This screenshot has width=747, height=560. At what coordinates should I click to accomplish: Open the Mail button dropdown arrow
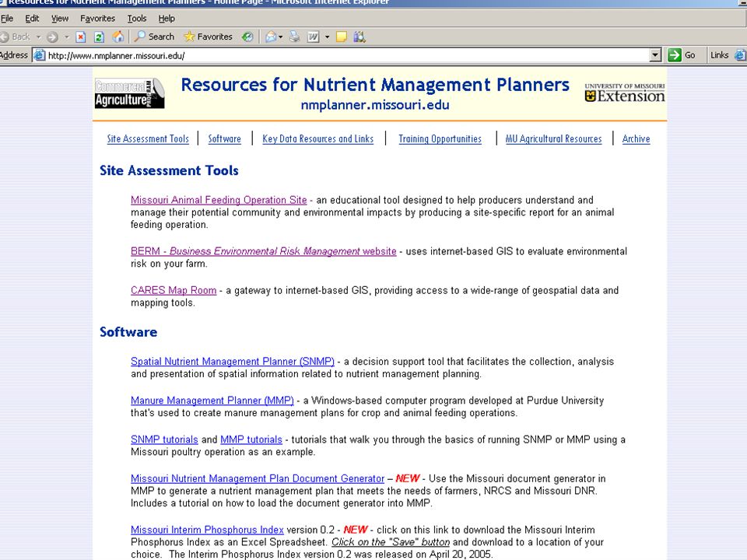[x=281, y=37]
